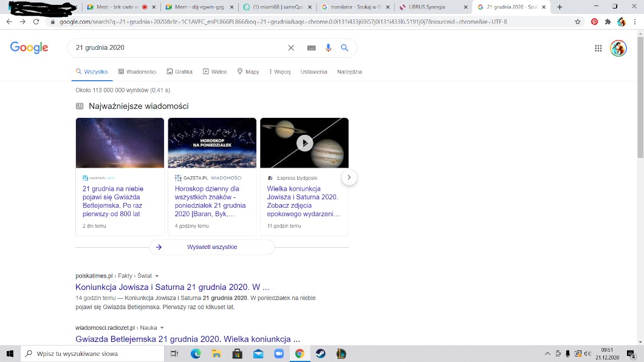This screenshot has width=644, height=362.
Task: Switch to the Grafika results tab
Action: click(x=179, y=72)
